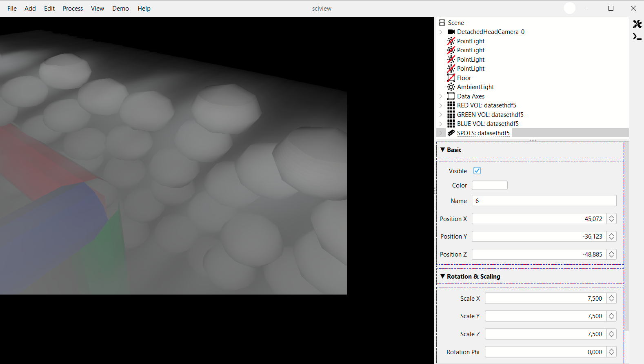The width and height of the screenshot is (644, 364).
Task: Click the Position Y value field
Action: click(539, 237)
